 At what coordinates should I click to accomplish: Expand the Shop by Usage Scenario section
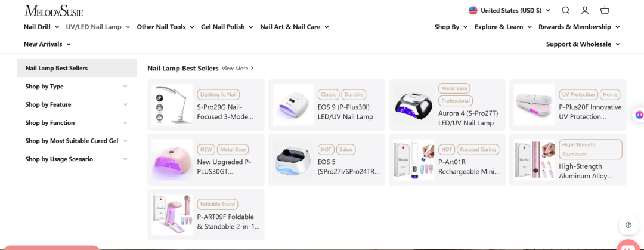click(x=76, y=159)
